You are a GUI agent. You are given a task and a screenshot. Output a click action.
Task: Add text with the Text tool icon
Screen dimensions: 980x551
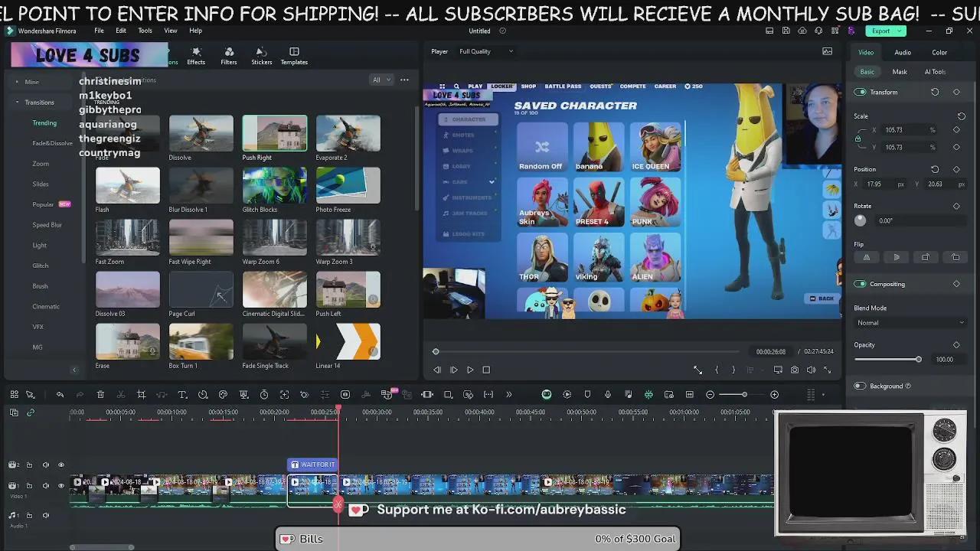(x=182, y=395)
